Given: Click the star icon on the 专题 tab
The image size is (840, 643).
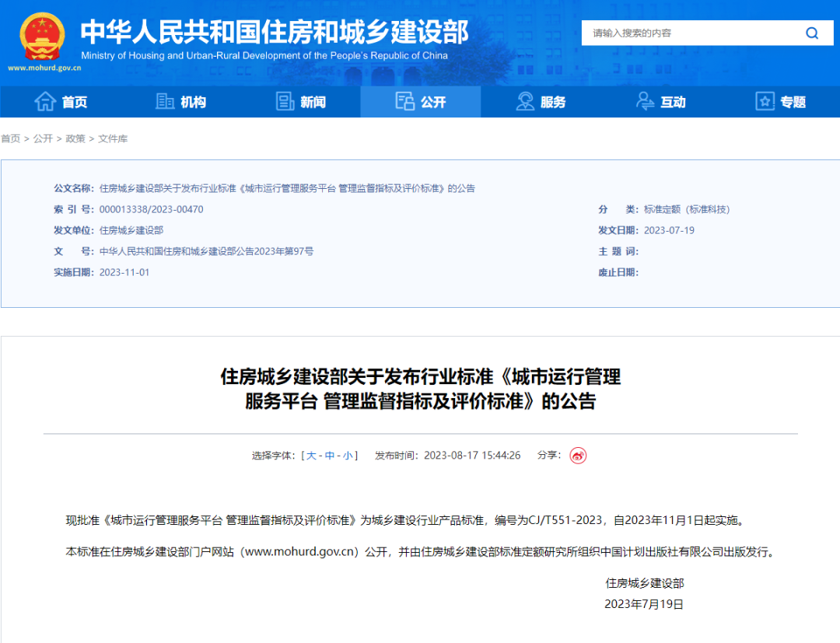Looking at the screenshot, I should pos(763,101).
